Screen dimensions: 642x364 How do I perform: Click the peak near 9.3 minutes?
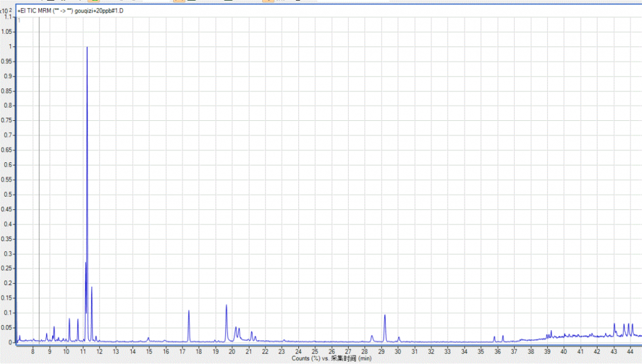pos(54,328)
